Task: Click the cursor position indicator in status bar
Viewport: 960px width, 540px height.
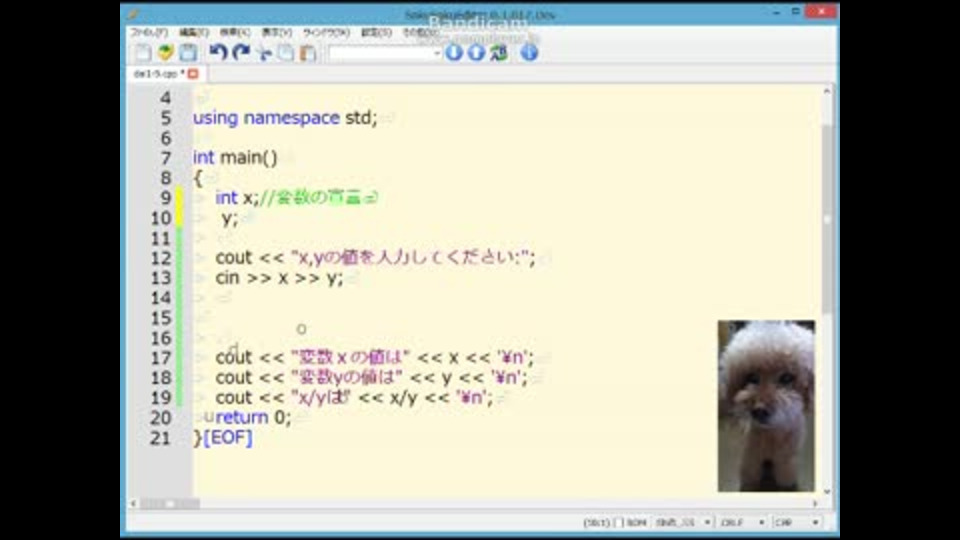Action: 596,522
